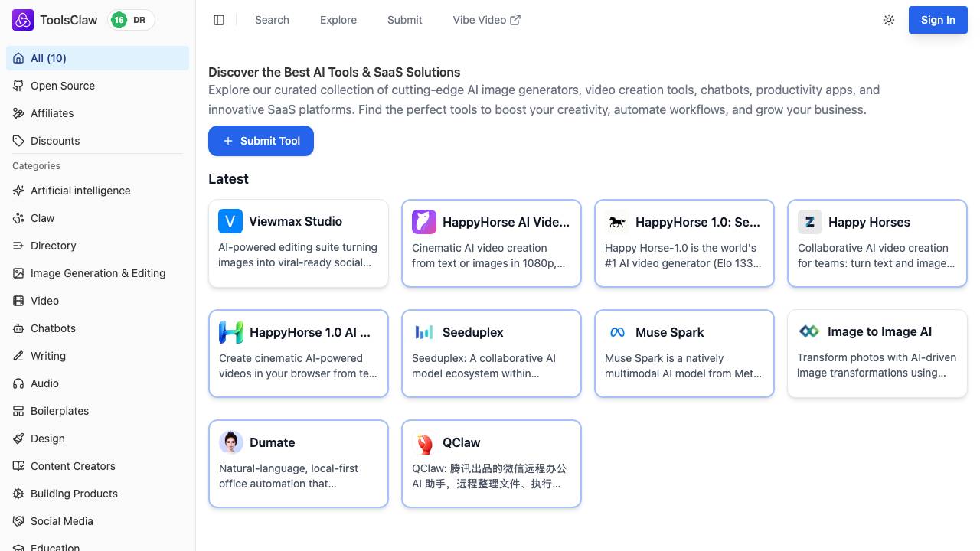Viewport: 980px width, 551px height.
Task: Click the HappyHorse 1.0 horse icon
Action: tap(617, 222)
